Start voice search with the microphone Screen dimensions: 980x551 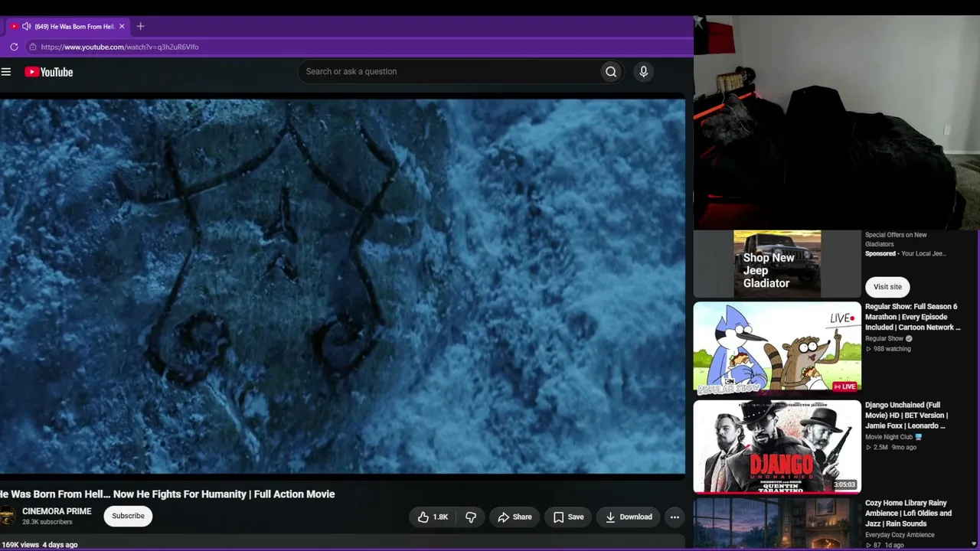[643, 72]
